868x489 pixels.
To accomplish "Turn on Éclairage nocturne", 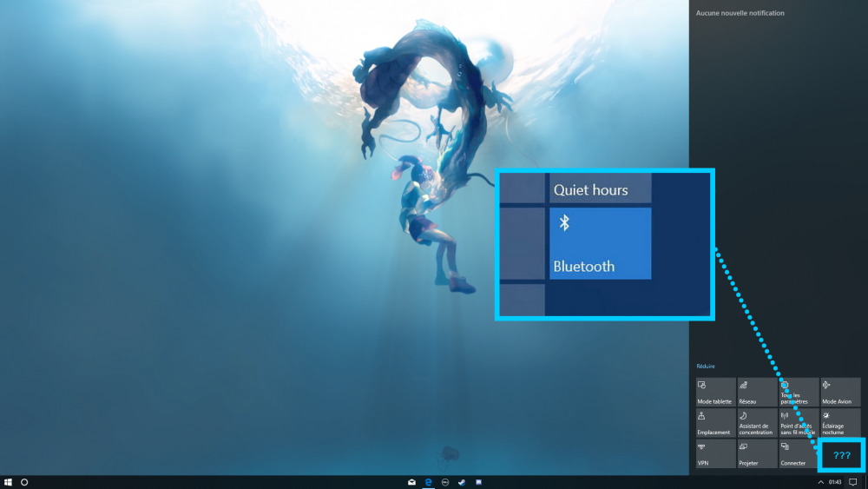I will [840, 422].
